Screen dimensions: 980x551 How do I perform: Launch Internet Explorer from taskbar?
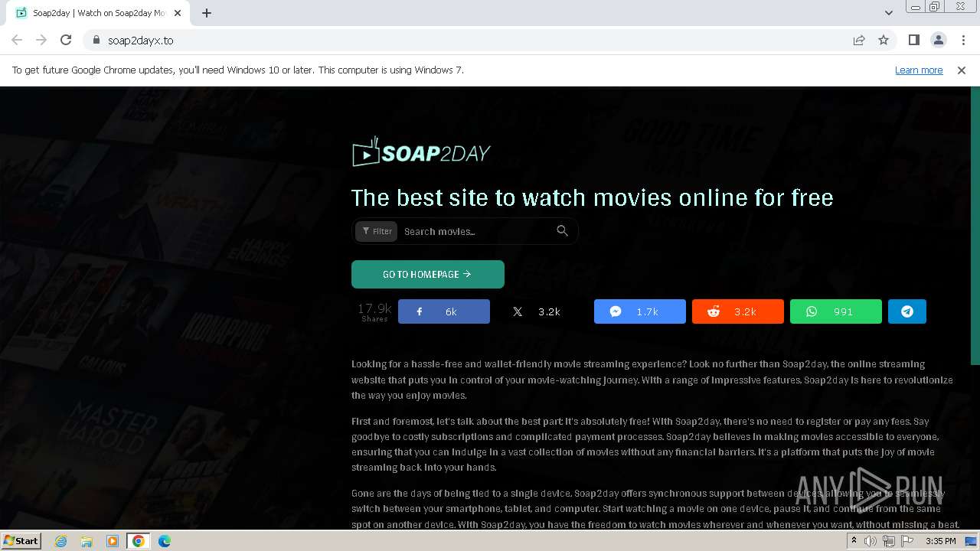(x=60, y=541)
